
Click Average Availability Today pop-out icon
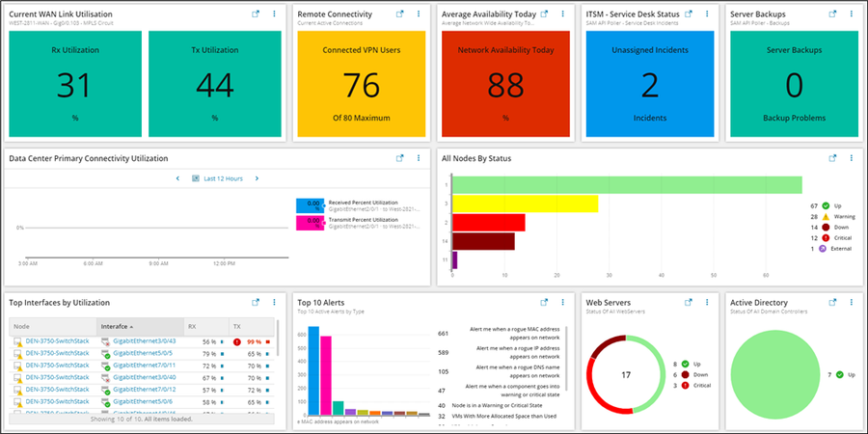[x=544, y=14]
